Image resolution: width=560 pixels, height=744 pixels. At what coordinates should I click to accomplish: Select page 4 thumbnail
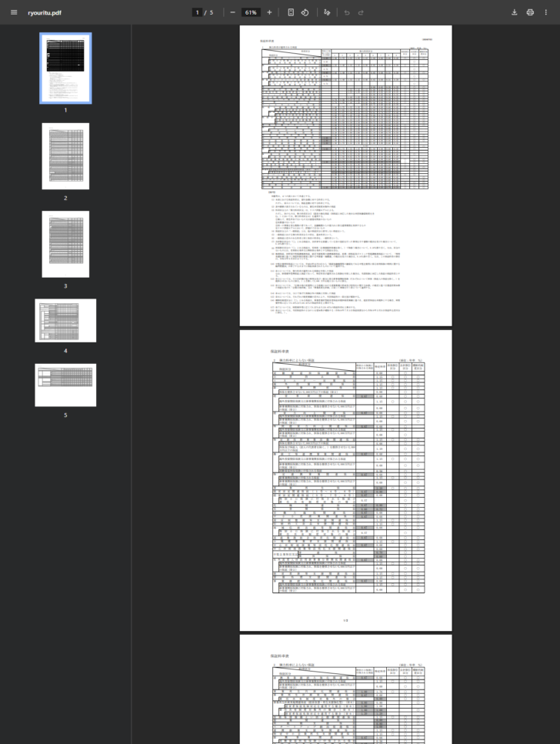[65, 320]
